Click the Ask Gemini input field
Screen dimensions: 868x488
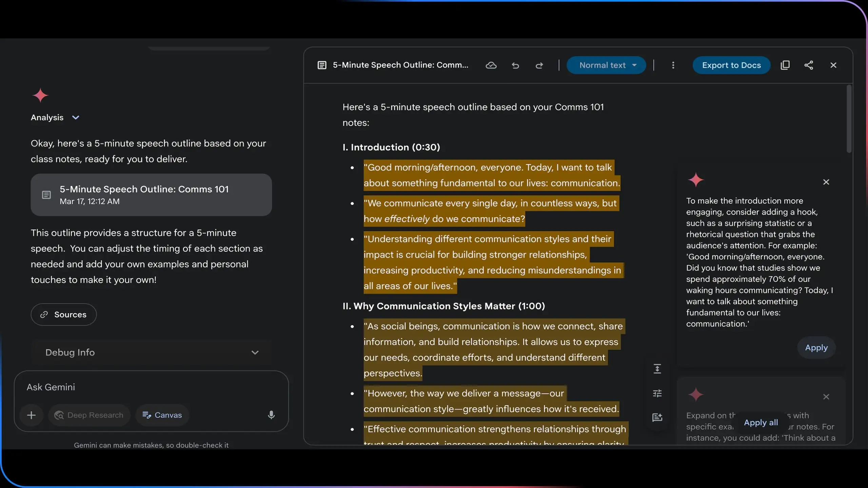coord(151,387)
